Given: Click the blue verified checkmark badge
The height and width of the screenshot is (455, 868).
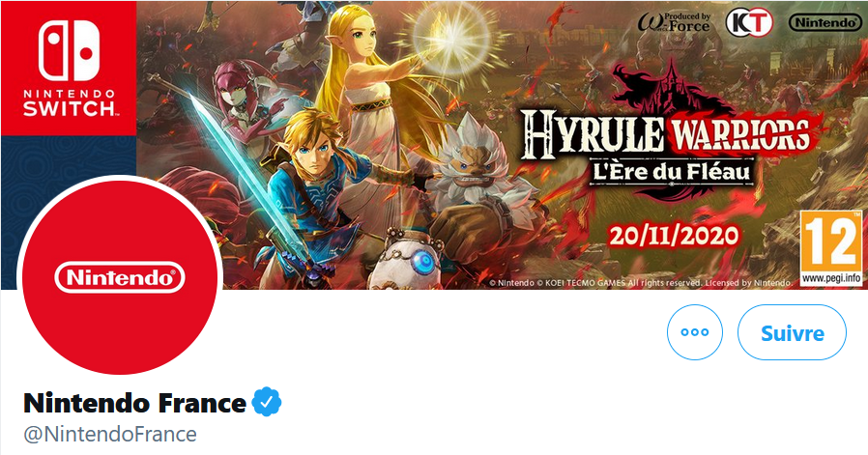Looking at the screenshot, I should 267,403.
